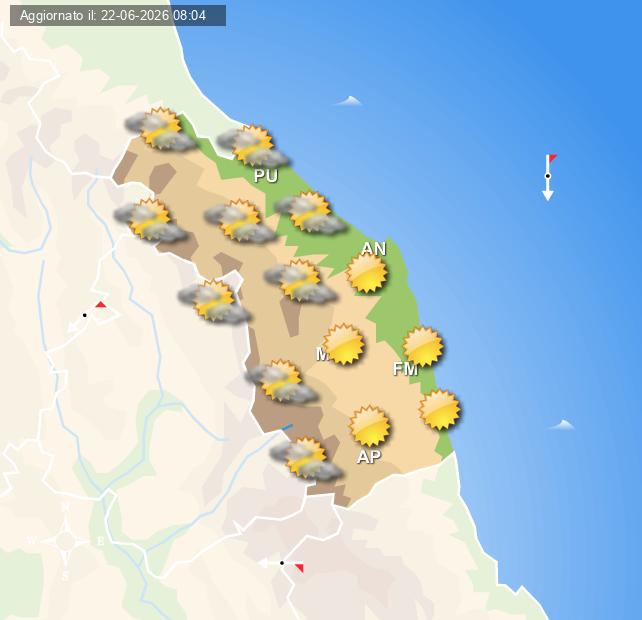Select the AP province label
Viewport: 642px width, 620px height.
[x=369, y=457]
